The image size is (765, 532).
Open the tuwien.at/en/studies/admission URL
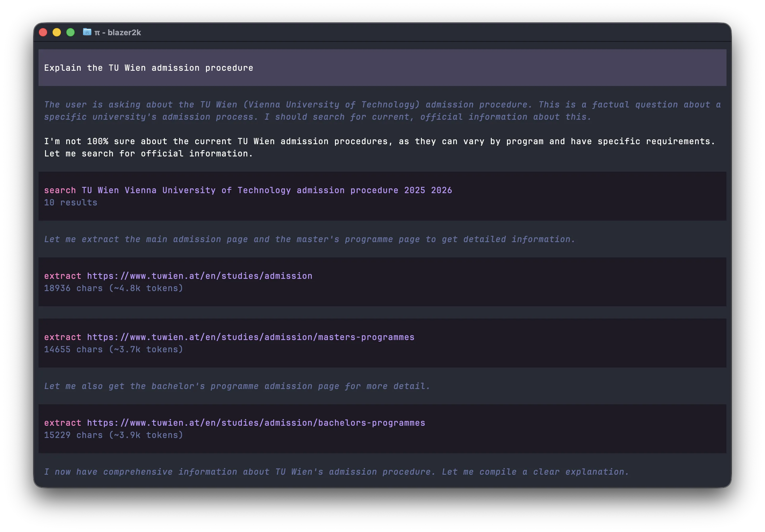[199, 276]
